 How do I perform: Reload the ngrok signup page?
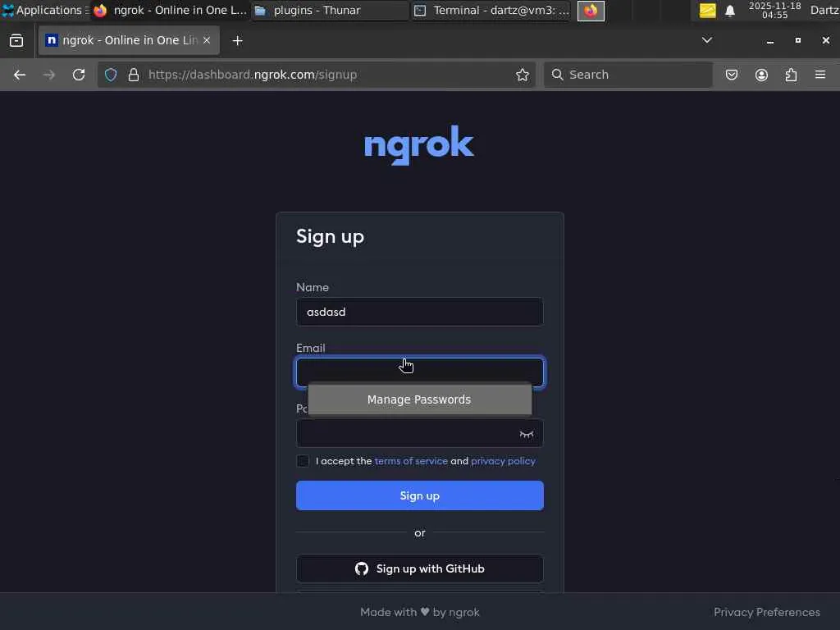click(x=79, y=75)
